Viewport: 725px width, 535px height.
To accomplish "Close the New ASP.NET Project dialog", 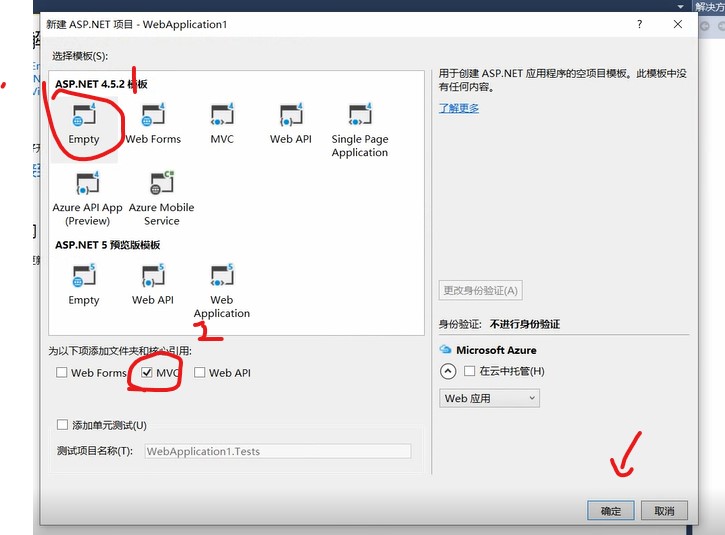I will (x=678, y=24).
